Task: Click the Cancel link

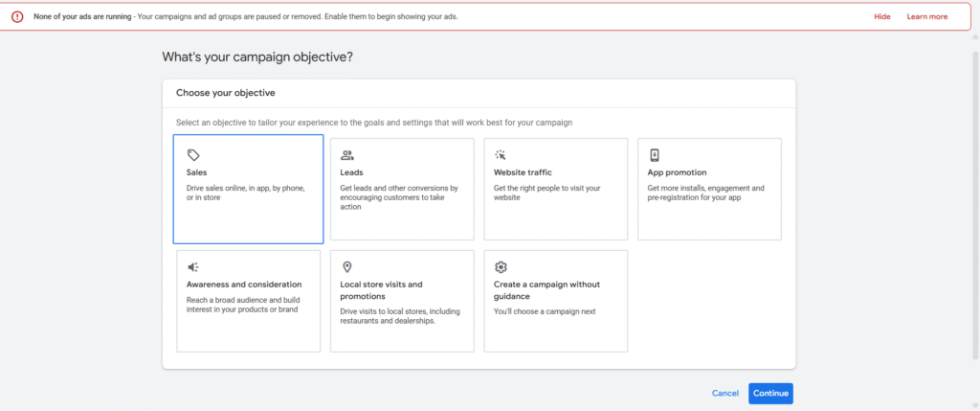Action: pyautogui.click(x=725, y=394)
